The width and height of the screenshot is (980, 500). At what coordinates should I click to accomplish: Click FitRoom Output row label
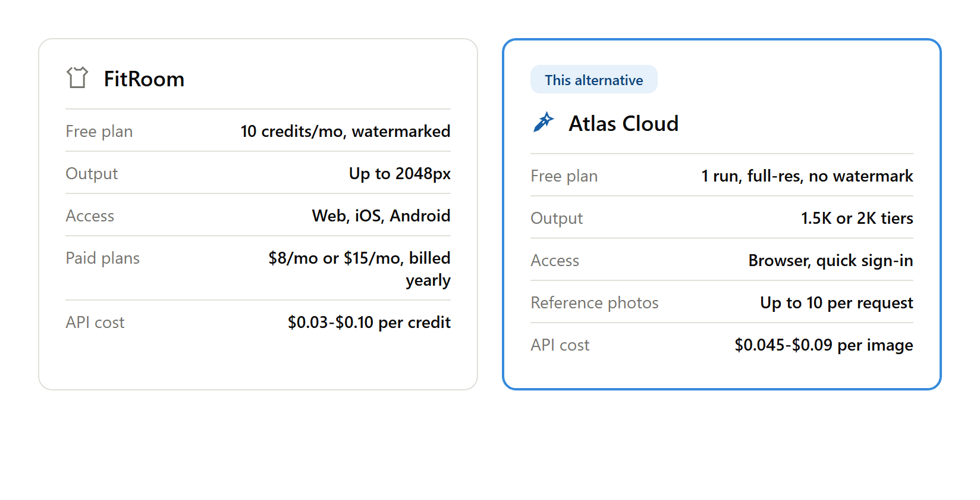click(x=92, y=173)
